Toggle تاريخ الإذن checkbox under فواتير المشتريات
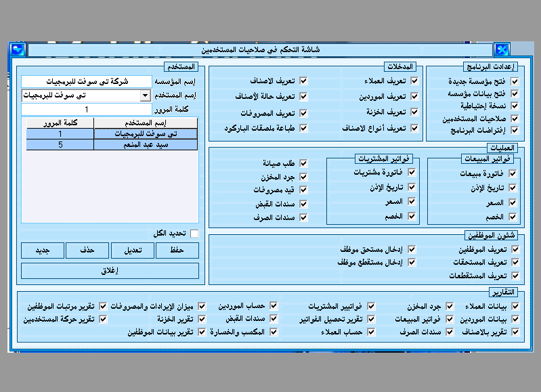541x392 pixels. click(x=412, y=187)
